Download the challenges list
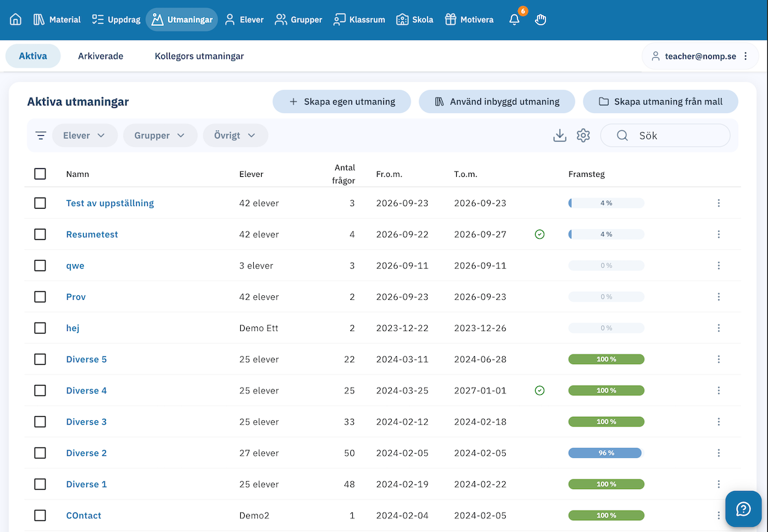 559,135
